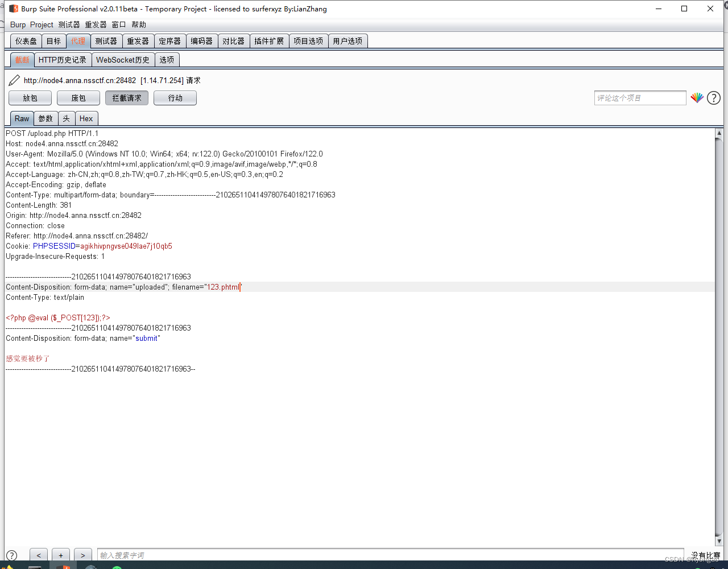Select the Raw view tab
The width and height of the screenshot is (728, 569).
point(22,118)
